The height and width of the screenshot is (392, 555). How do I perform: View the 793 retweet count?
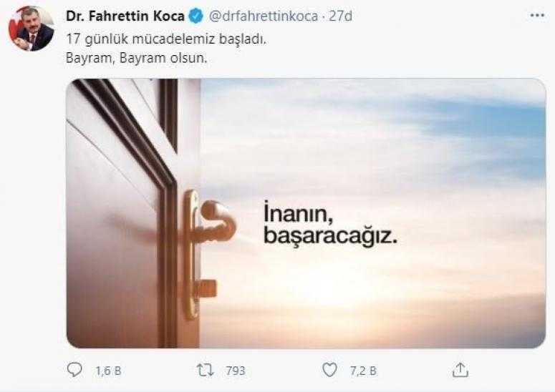236,371
